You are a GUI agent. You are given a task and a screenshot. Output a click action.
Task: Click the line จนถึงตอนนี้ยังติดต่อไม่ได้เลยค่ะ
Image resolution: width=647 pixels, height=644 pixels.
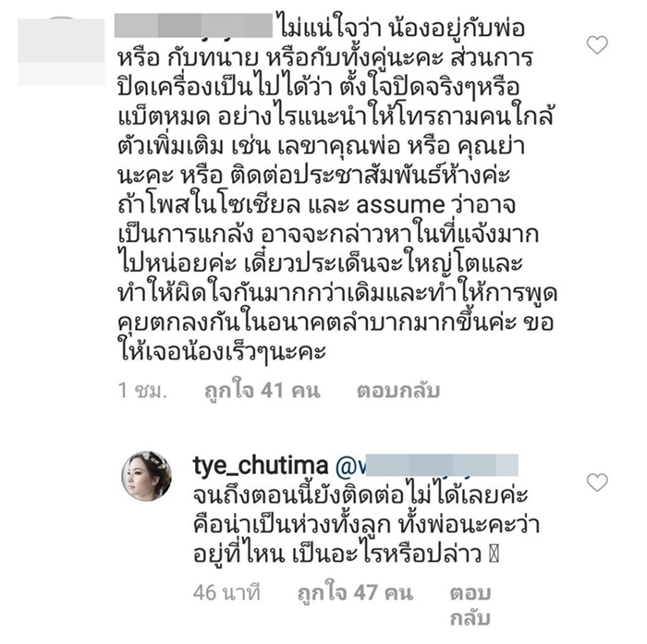pyautogui.click(x=360, y=495)
